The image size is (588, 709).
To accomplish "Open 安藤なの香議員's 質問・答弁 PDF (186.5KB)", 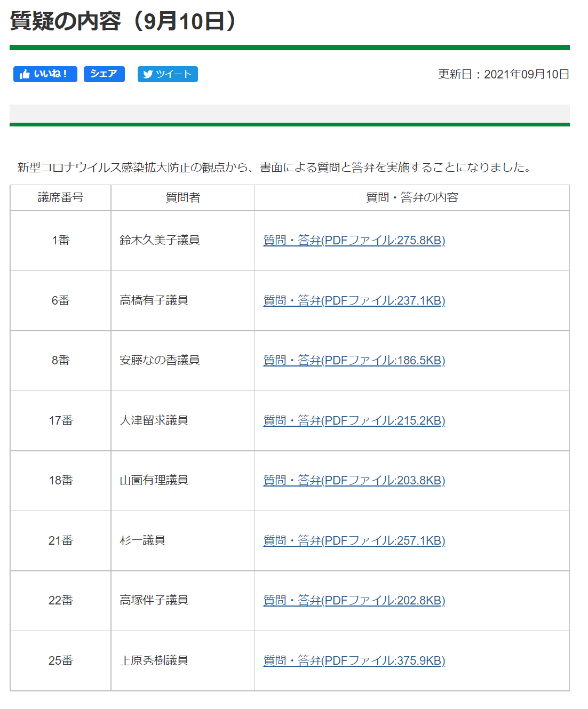I will coord(354,361).
